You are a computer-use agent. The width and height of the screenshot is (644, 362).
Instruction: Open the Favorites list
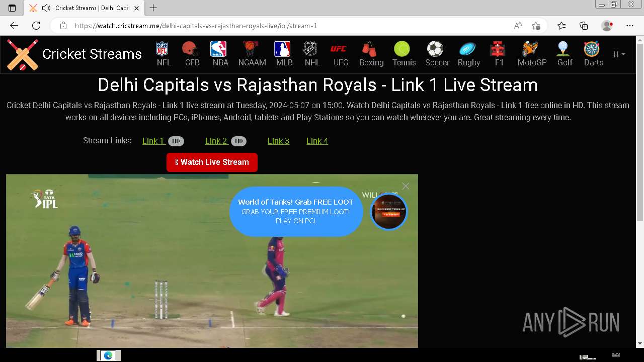(x=561, y=26)
